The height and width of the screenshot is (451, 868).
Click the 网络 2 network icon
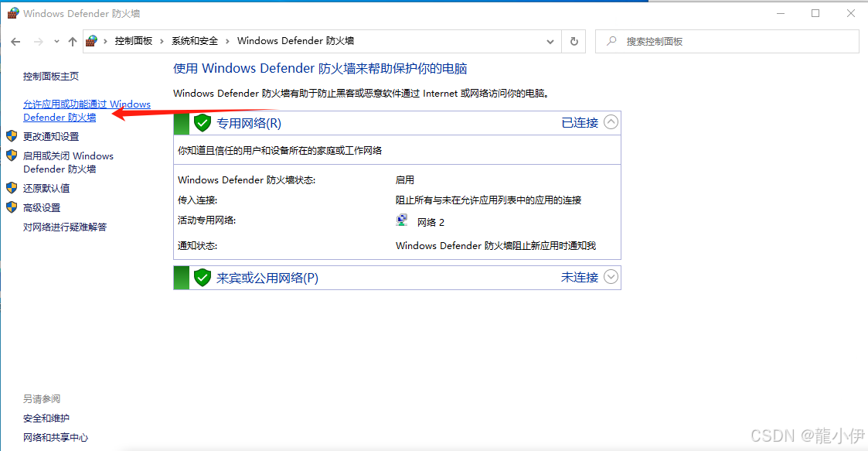point(402,220)
